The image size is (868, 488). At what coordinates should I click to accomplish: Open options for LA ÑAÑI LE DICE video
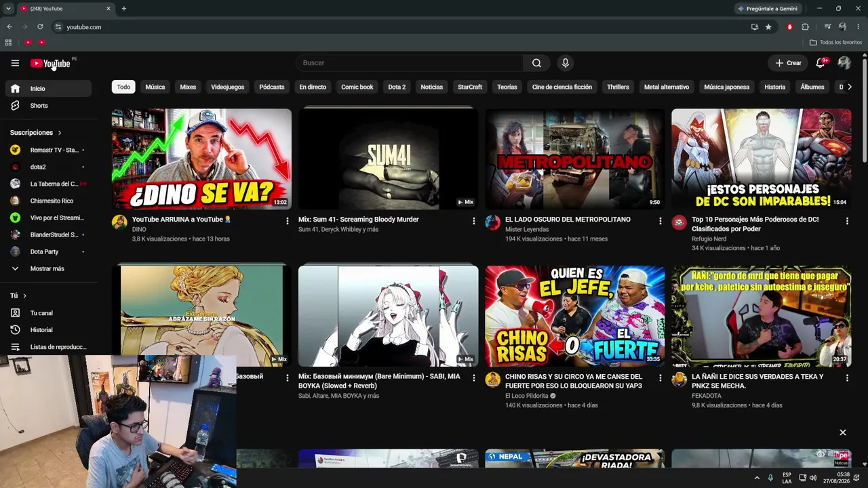coord(846,378)
